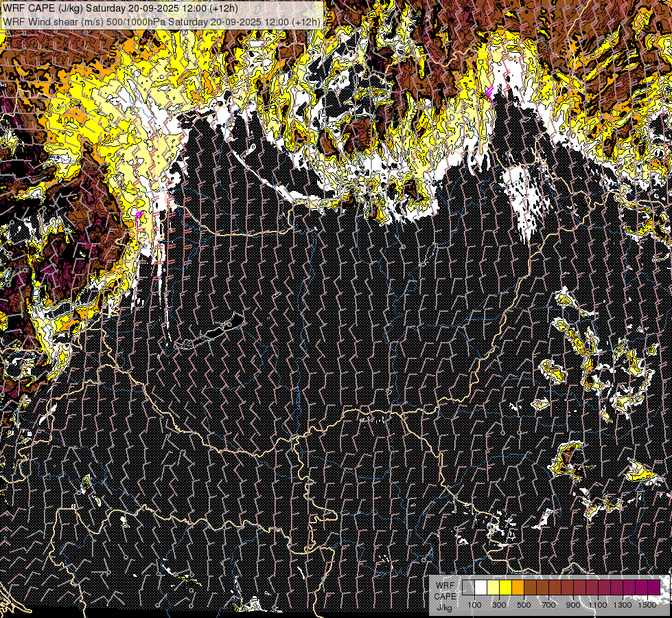Click the "900" legend value
The image size is (672, 618).
tap(573, 605)
